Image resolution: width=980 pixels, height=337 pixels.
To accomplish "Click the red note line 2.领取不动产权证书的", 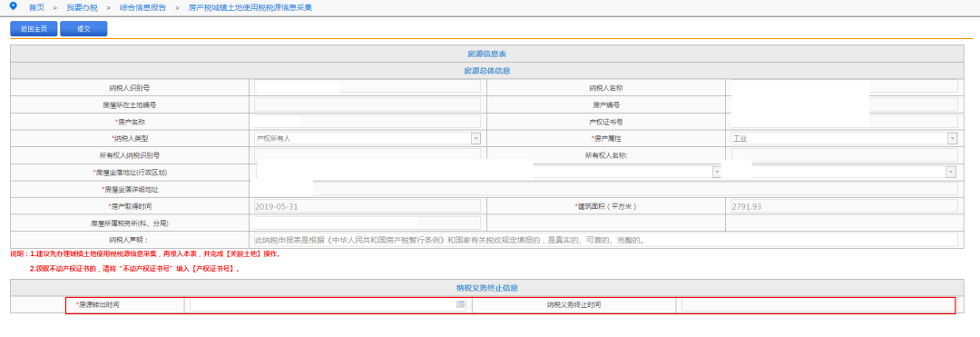I will point(135,268).
